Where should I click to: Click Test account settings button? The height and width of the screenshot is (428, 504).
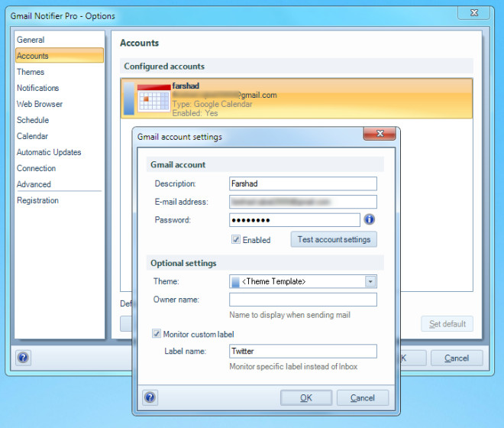click(334, 239)
